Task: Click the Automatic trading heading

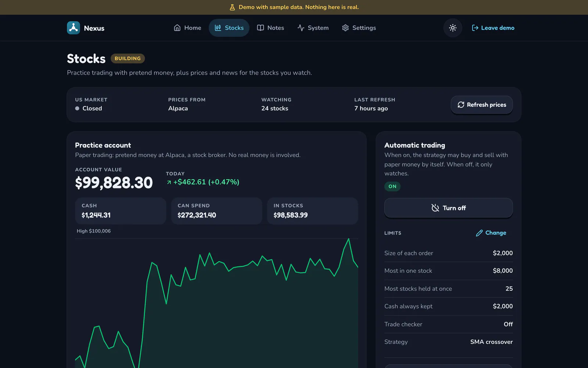Action: click(415, 145)
